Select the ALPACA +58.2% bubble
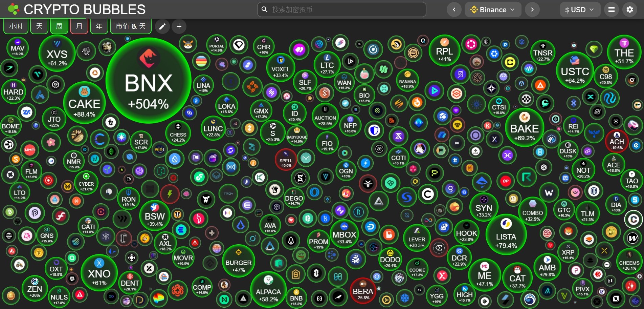644x309 pixels. pos(268,289)
